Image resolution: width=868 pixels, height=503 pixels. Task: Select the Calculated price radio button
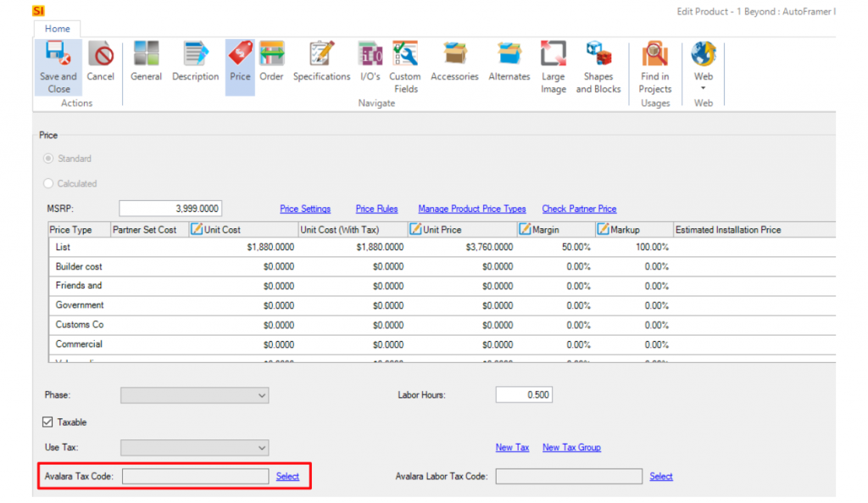[x=48, y=183]
